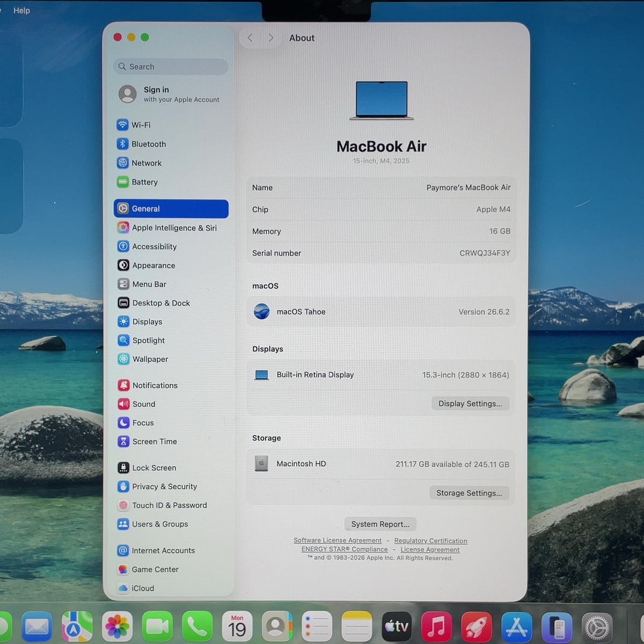644x644 pixels.
Task: Open Storage Settings
Action: (469, 493)
